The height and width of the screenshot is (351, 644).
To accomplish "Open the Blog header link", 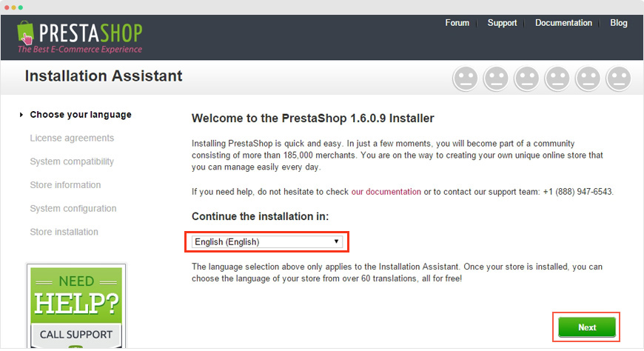I will (x=618, y=23).
